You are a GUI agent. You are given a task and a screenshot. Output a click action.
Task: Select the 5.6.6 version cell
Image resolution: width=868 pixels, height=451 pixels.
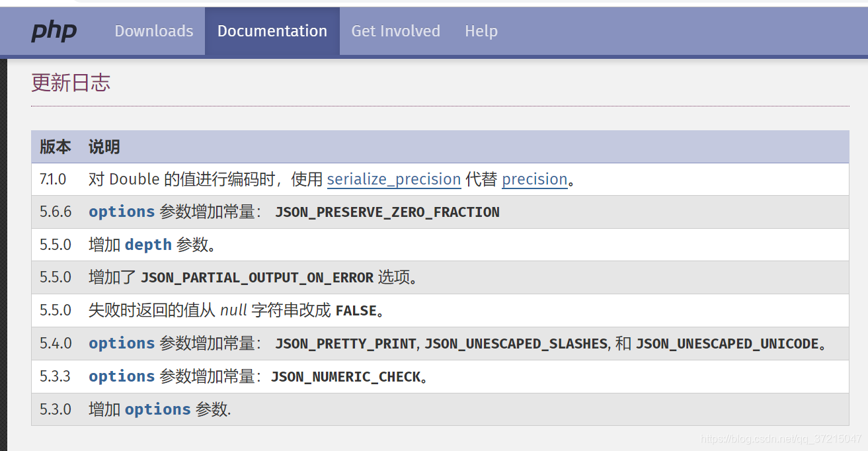point(56,212)
